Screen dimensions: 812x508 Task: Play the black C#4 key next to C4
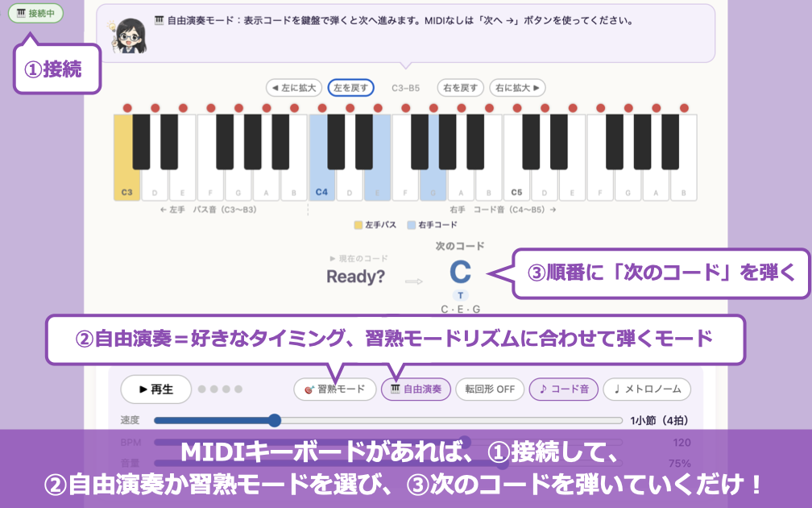coord(336,142)
